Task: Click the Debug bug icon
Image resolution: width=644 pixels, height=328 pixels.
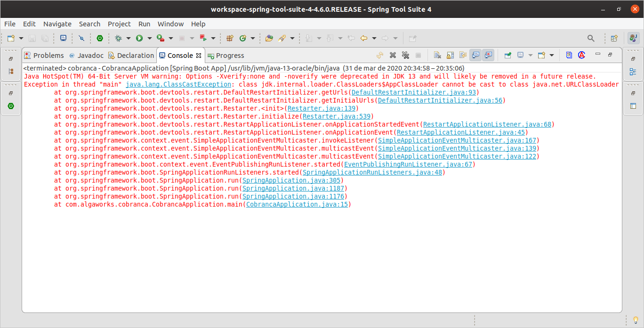Action: click(118, 38)
